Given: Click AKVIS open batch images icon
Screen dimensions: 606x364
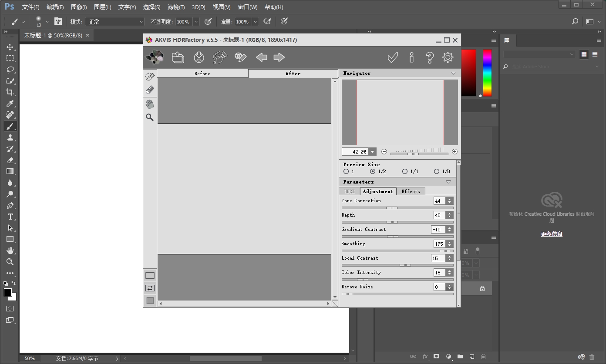Looking at the screenshot, I should point(178,57).
